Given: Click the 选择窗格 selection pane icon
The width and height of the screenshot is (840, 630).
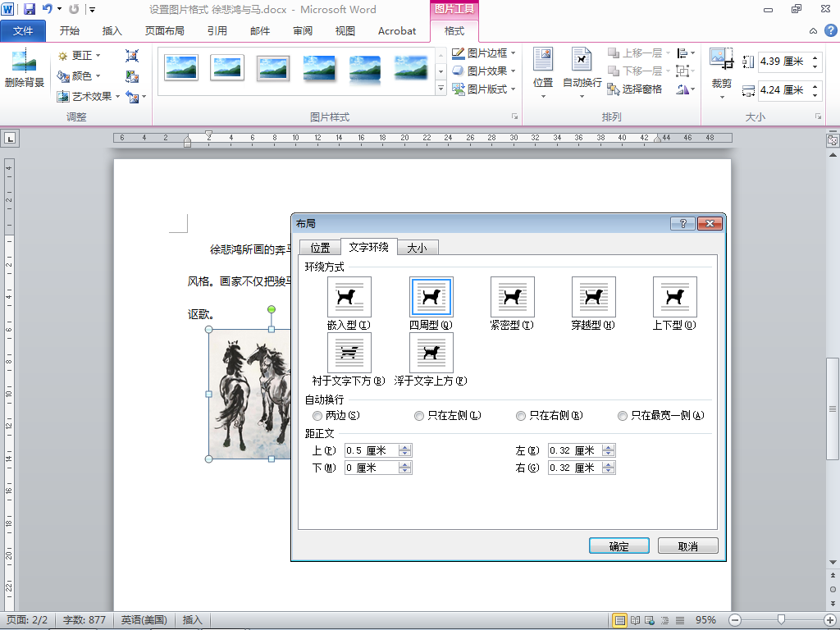Looking at the screenshot, I should tap(614, 89).
